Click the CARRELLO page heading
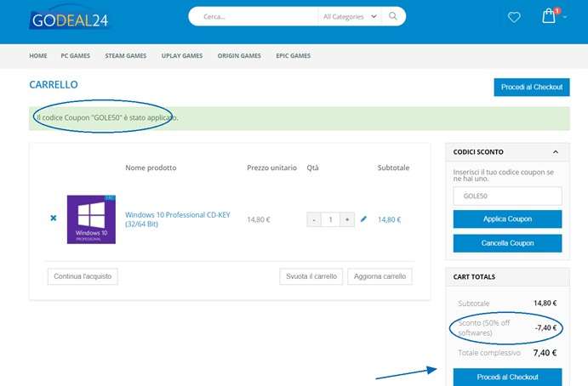This screenshot has width=588, height=386. point(54,85)
